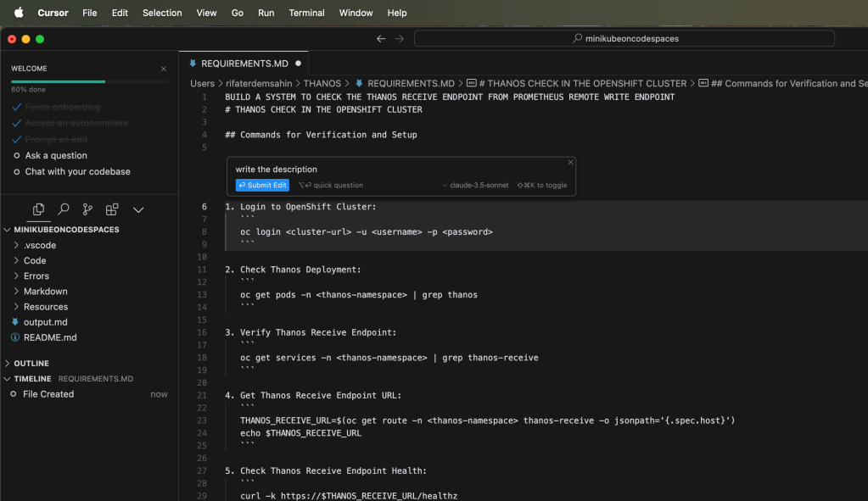Open the Help menu

pos(397,13)
